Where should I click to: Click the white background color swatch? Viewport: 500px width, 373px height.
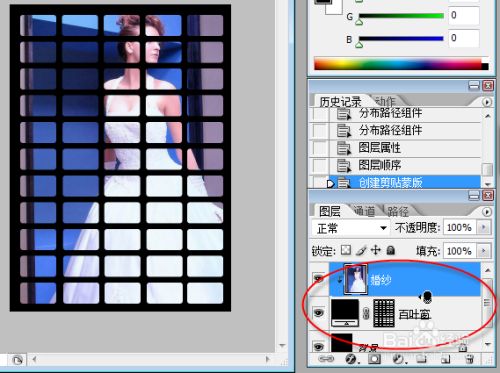[335, 8]
